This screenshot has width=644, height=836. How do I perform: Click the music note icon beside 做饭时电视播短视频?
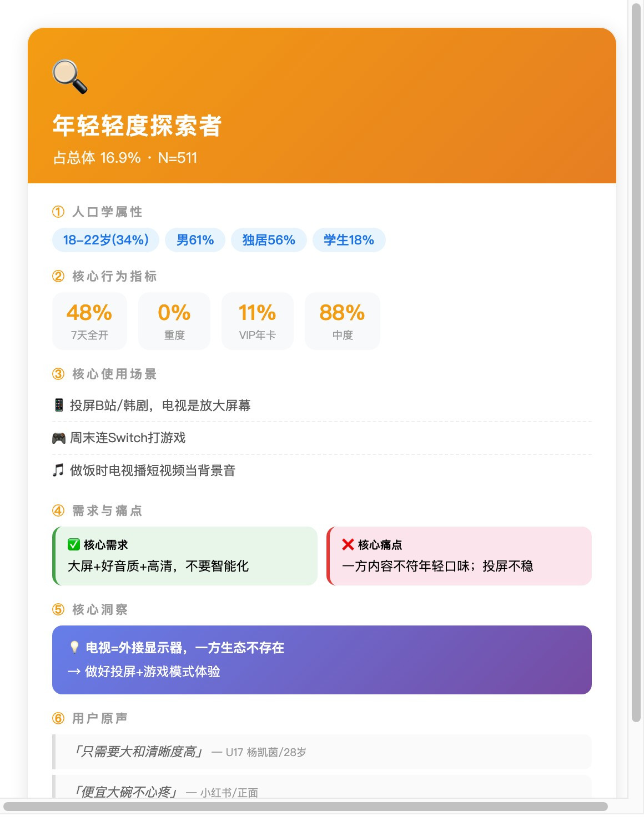[58, 470]
